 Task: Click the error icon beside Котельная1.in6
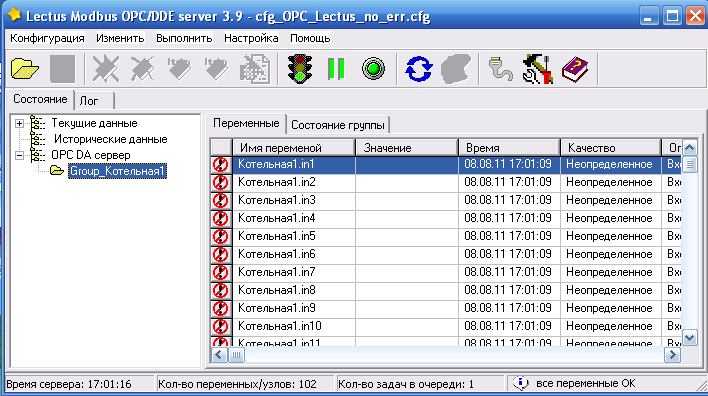[220, 255]
